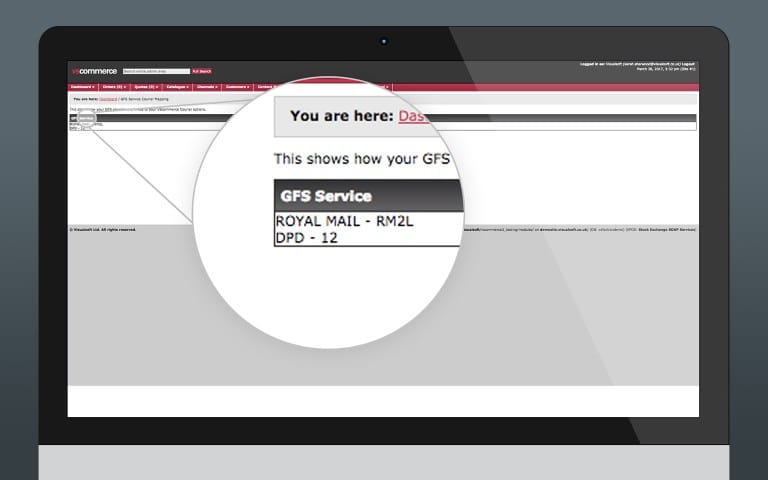Open the Quotes (0) menu
768x480 pixels.
tap(146, 87)
